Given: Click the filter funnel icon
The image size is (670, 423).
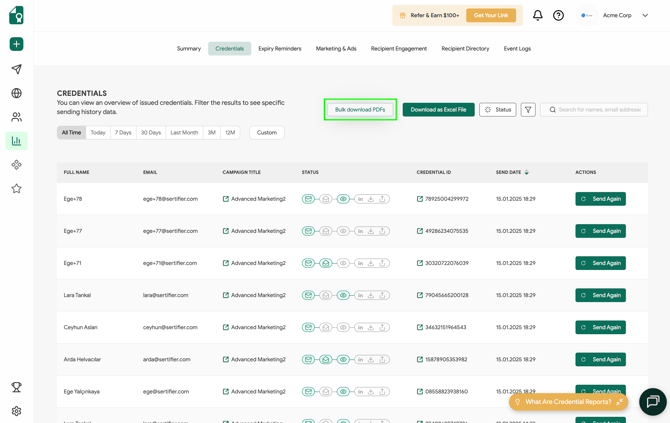Looking at the screenshot, I should pyautogui.click(x=528, y=110).
